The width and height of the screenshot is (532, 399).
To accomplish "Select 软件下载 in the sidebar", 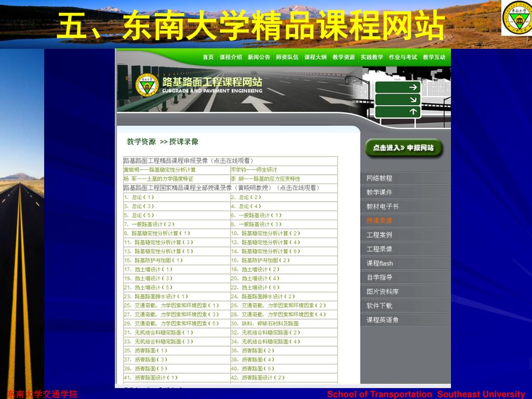I will 379,305.
